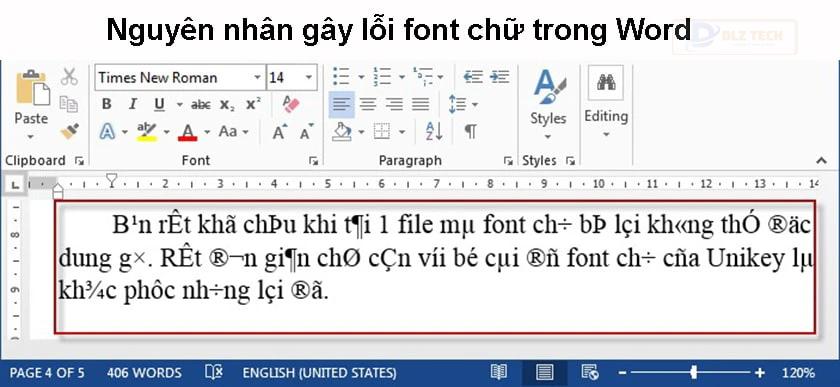
Task: Apply Borders grid icon
Action: point(382,131)
